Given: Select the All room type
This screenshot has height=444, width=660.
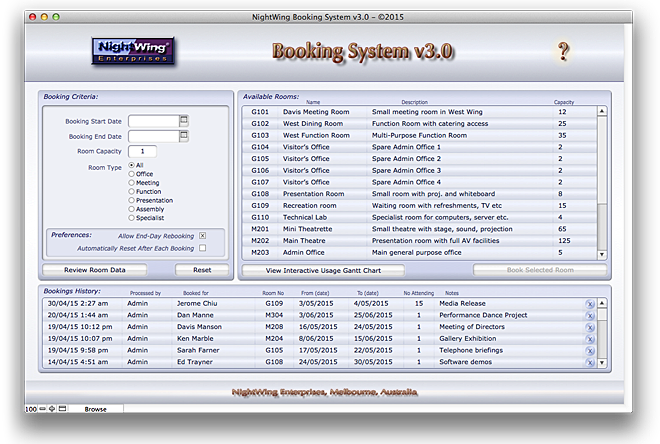Looking at the screenshot, I should point(131,165).
